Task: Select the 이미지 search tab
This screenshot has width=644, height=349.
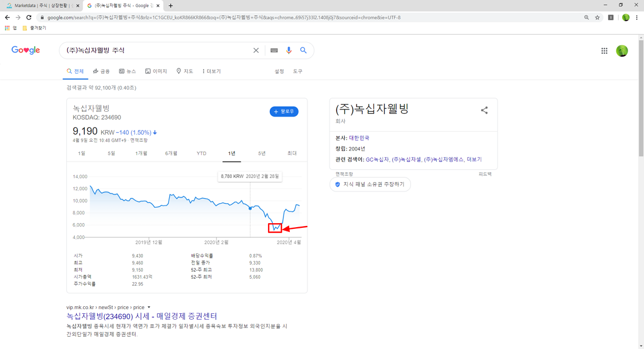Action: [x=156, y=71]
